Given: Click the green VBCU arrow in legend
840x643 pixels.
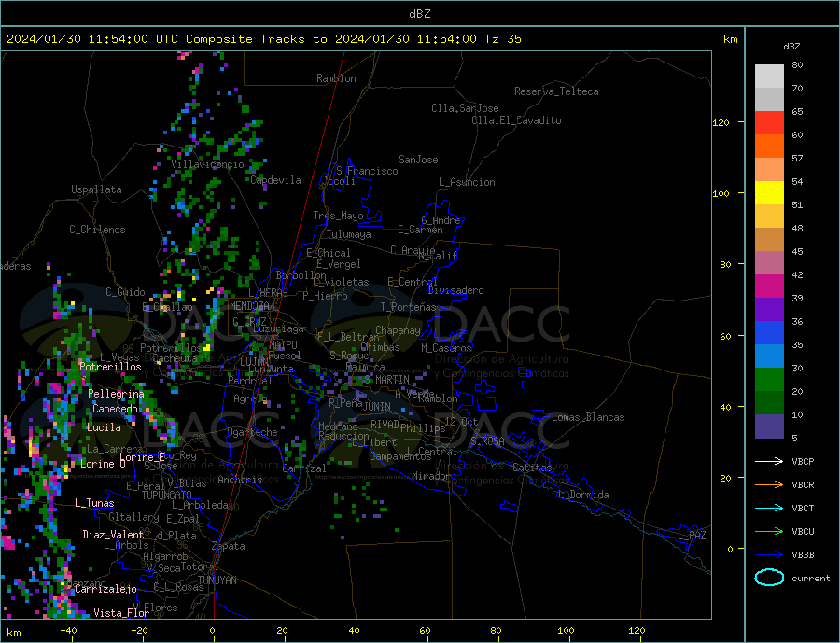Looking at the screenshot, I should (x=769, y=532).
